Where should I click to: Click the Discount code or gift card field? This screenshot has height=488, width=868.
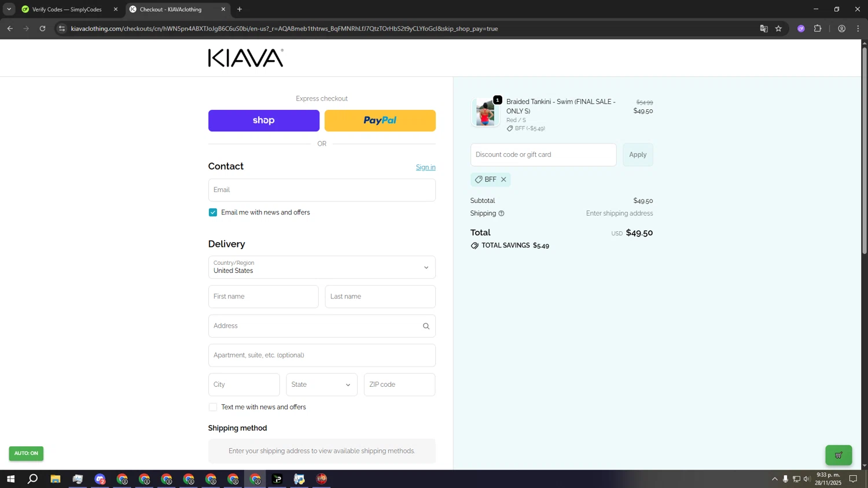coord(543,155)
